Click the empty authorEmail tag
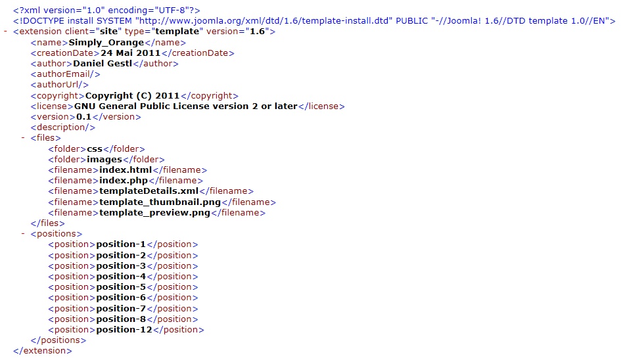 coord(66,74)
